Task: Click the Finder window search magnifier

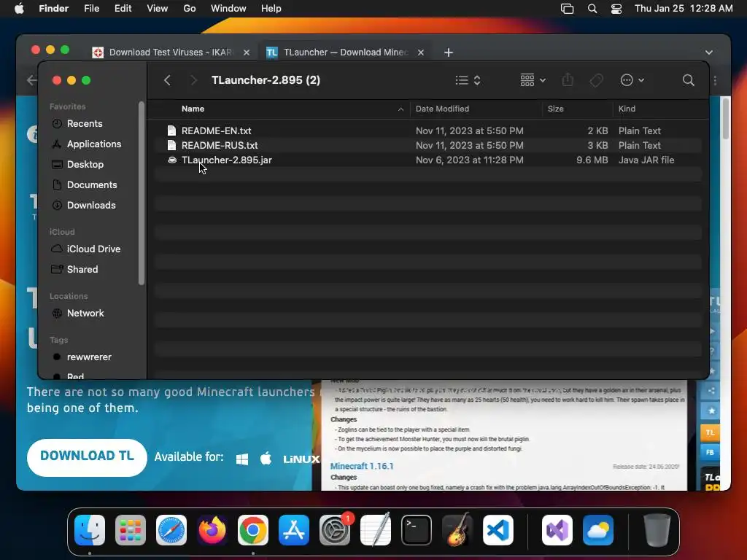Action: click(688, 80)
